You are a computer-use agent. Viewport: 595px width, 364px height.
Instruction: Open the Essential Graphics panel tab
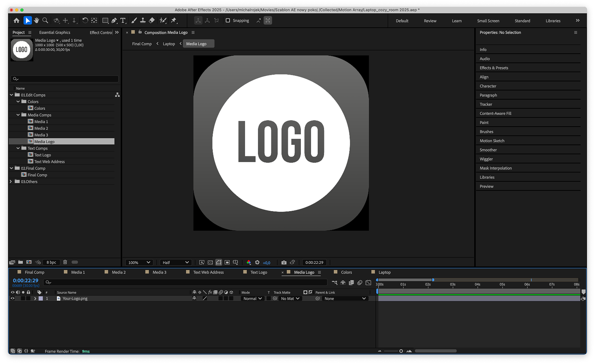55,32
